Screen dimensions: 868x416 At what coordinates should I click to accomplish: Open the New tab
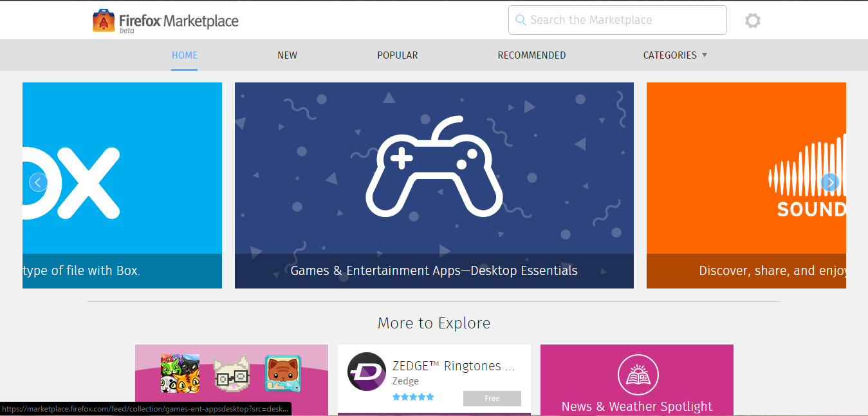click(x=287, y=55)
